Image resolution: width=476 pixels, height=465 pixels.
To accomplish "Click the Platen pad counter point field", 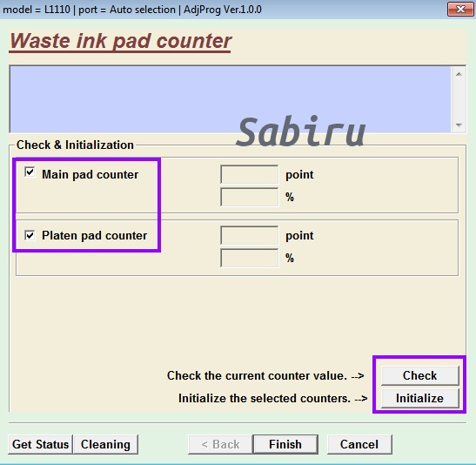I will (249, 235).
